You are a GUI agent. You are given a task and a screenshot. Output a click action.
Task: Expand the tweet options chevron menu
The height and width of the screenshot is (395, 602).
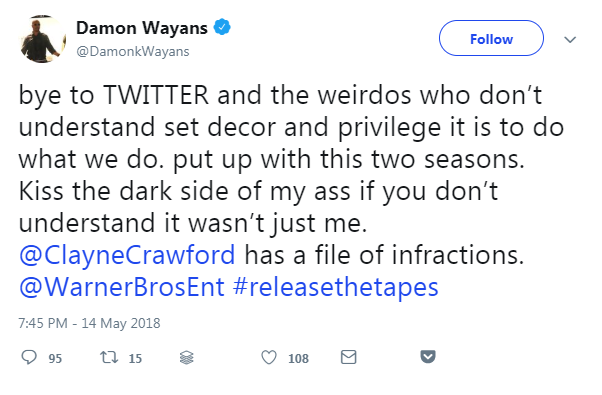point(570,39)
